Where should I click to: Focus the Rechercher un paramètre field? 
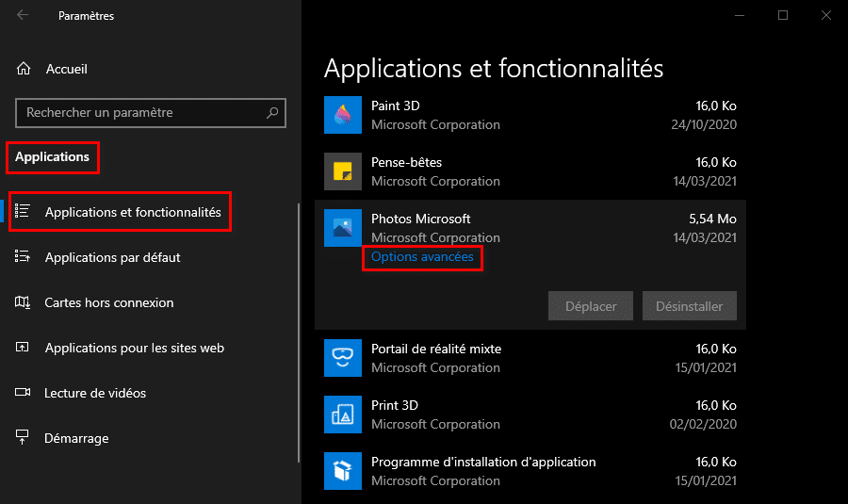click(141, 113)
